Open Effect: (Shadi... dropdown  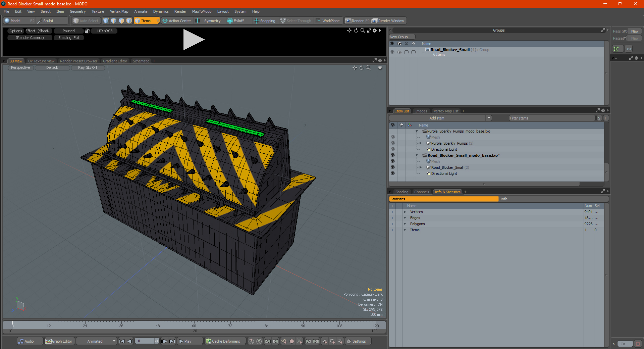[x=39, y=31]
